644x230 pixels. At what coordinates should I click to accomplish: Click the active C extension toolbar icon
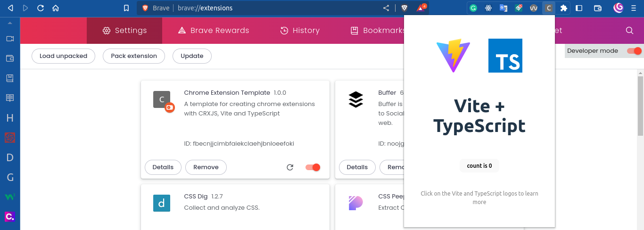548,8
